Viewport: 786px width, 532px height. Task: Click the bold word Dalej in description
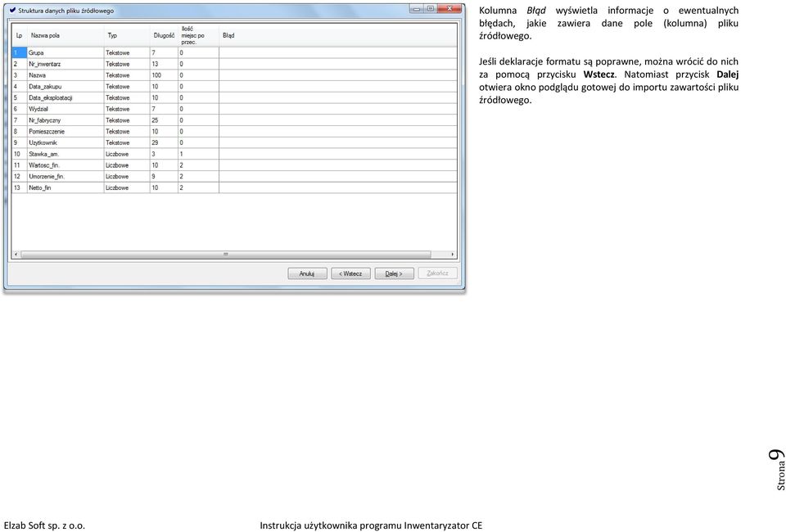727,74
